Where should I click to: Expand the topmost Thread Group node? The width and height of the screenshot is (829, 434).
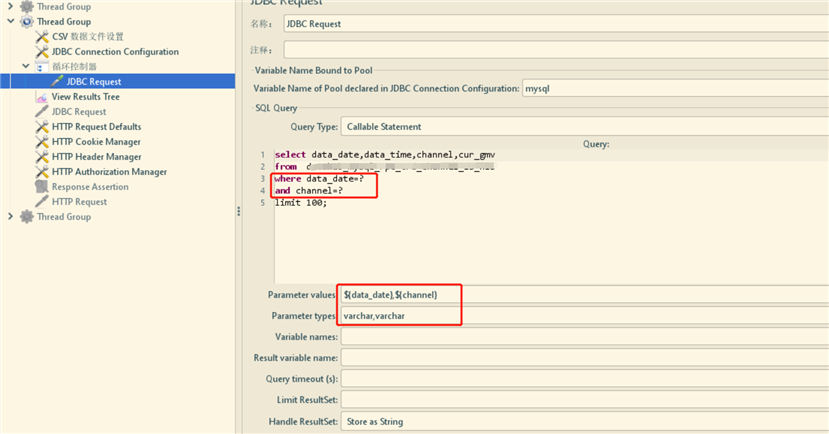11,6
